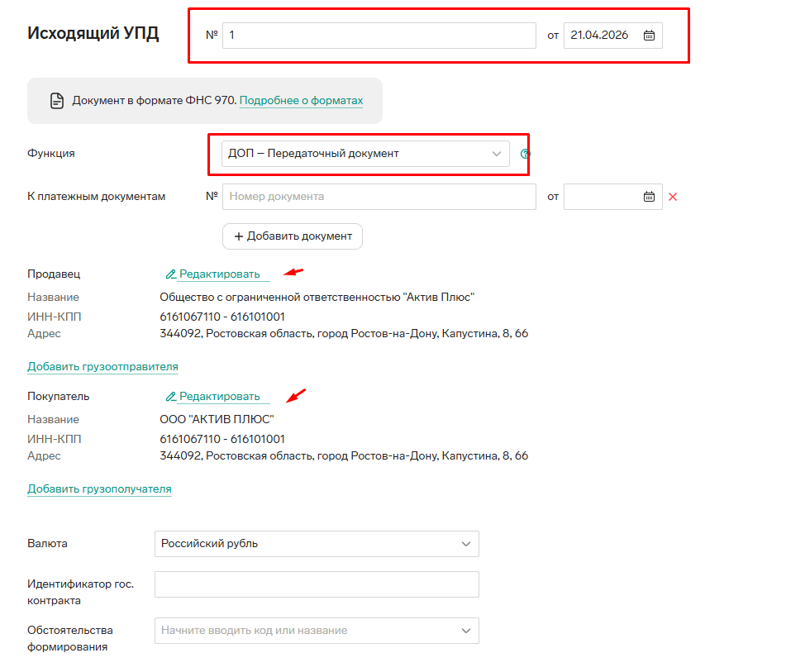The width and height of the screenshot is (805, 672).
Task: Select the Исходящий УПД page heading
Action: (93, 33)
